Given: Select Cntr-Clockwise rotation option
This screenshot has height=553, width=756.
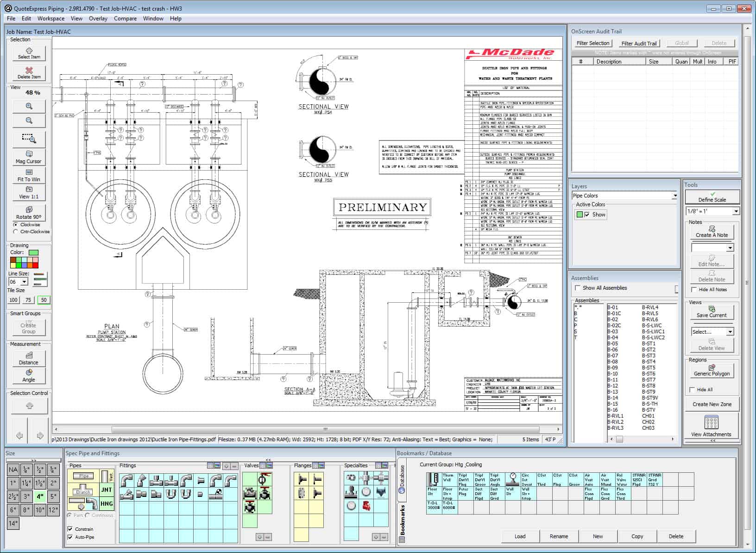Looking at the screenshot, I should coord(16,231).
